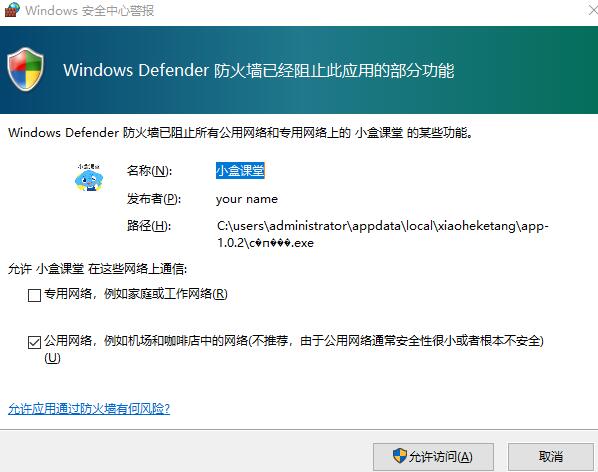Click the 公用网络 airport and cafe label text
The image size is (598, 472).
click(294, 348)
